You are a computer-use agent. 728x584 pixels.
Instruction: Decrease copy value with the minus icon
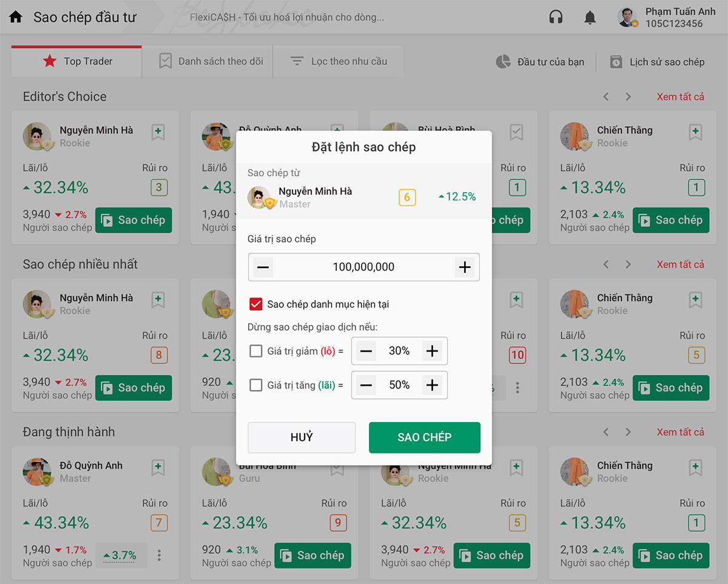(x=263, y=267)
